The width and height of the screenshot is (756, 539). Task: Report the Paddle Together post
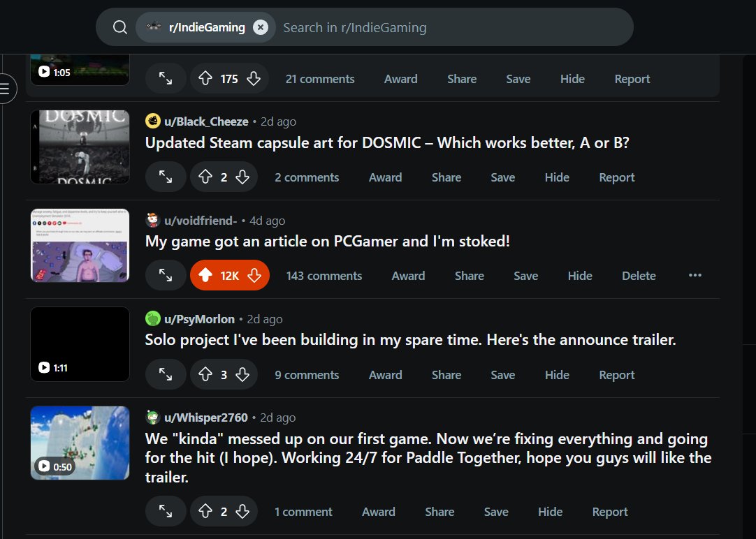pos(609,511)
